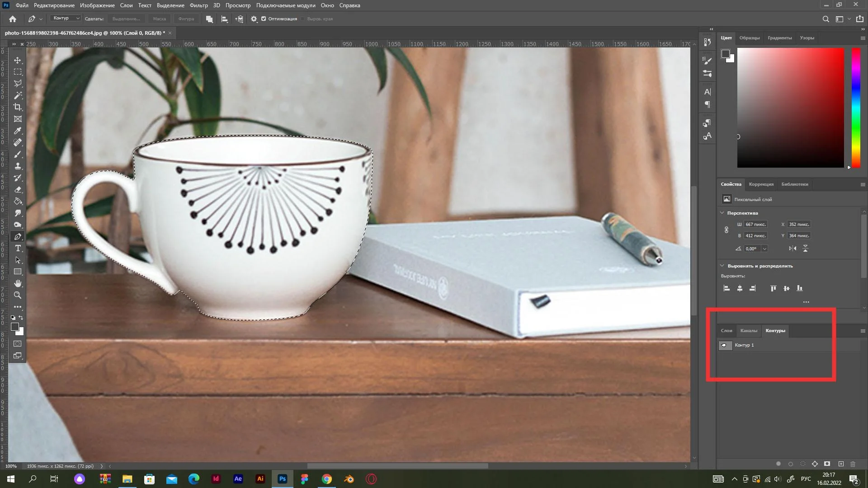
Task: Select the Контур 1 path item
Action: (x=744, y=345)
